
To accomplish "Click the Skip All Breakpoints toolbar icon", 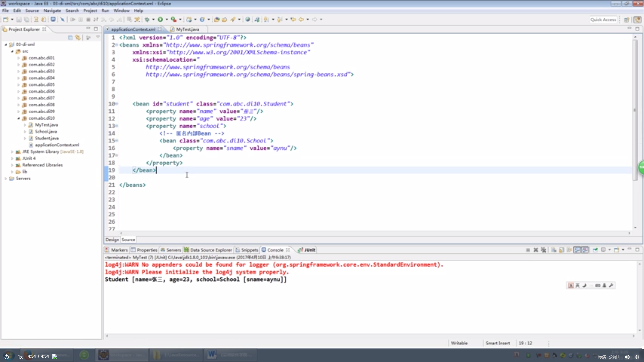I will point(62,19).
